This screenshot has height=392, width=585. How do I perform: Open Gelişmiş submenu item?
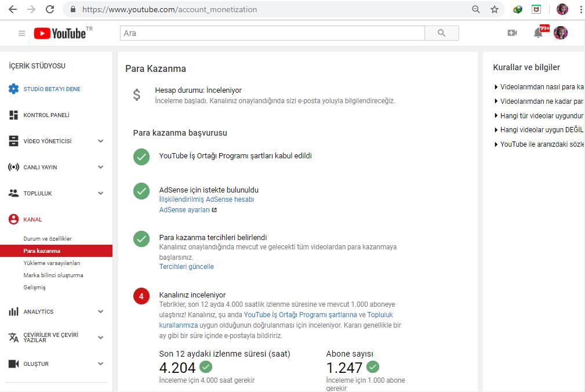[x=34, y=288]
